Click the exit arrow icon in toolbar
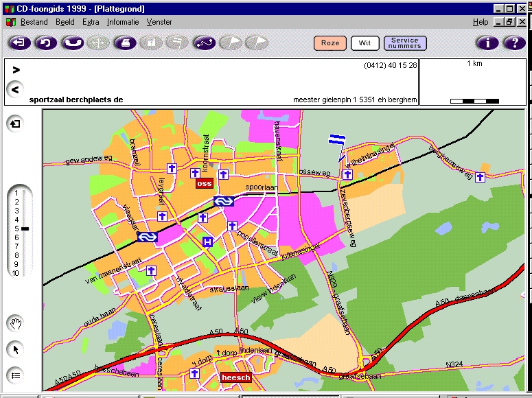Image resolution: width=532 pixels, height=398 pixels. click(19, 43)
